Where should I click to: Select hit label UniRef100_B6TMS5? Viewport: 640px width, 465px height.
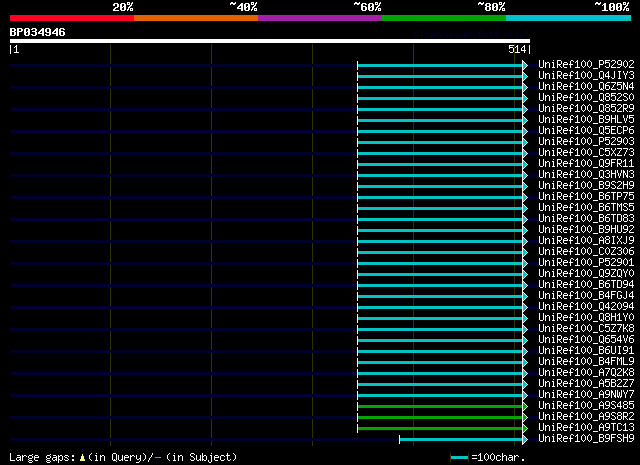point(586,208)
